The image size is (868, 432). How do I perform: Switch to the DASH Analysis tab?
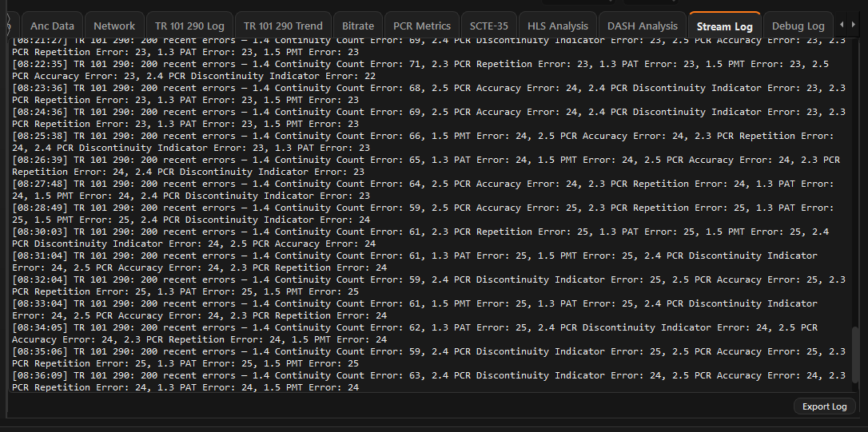click(643, 26)
